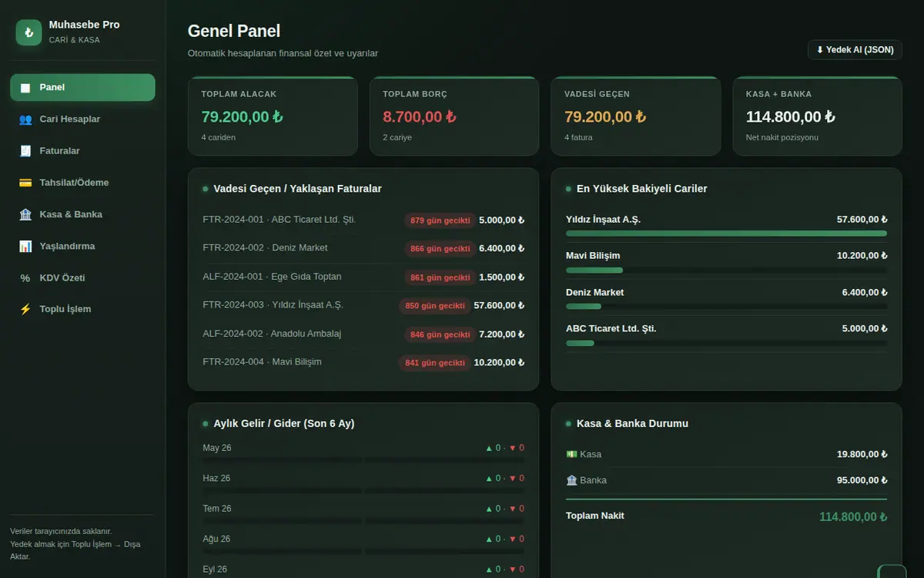Click the Kasa + Banka card total 114.800,00 ₺
924x578 pixels.
click(x=790, y=117)
